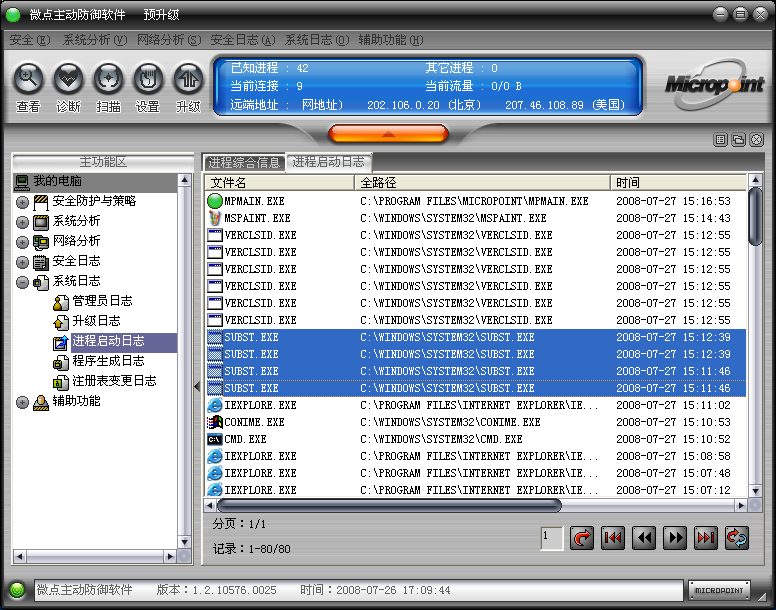Image resolution: width=776 pixels, height=610 pixels.
Task: Click the IEXPLORE.EXE row at 15:11:02
Action: (476, 405)
